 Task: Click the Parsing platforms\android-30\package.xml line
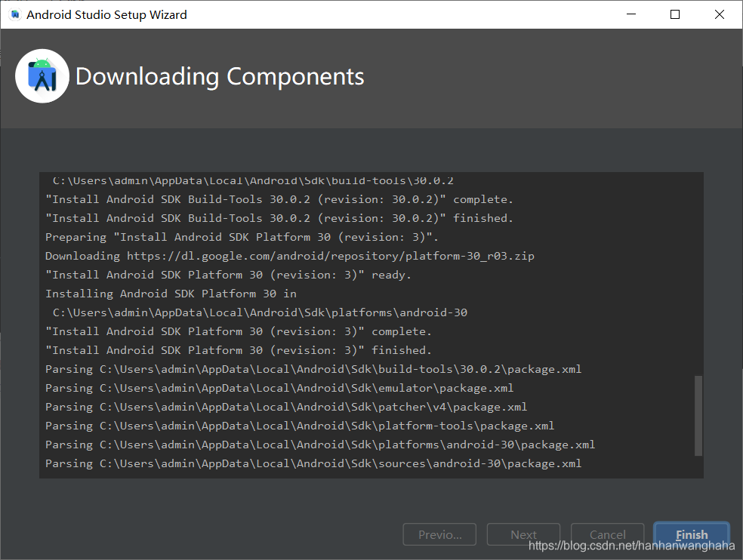coord(320,445)
